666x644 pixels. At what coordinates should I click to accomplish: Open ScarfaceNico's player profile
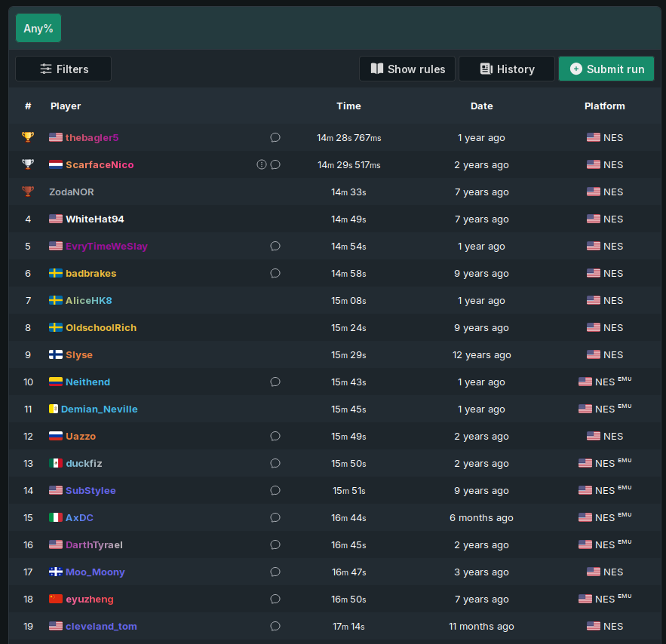click(100, 164)
